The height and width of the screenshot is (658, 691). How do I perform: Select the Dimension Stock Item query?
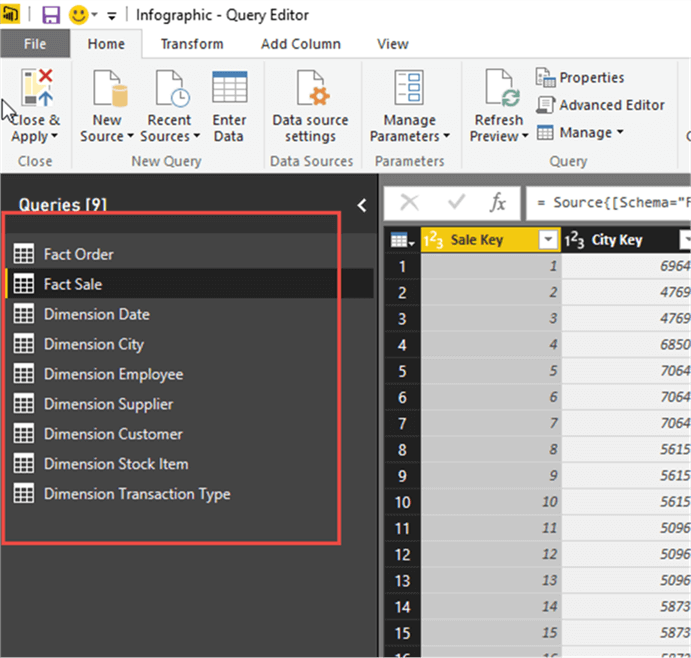pyautogui.click(x=189, y=464)
